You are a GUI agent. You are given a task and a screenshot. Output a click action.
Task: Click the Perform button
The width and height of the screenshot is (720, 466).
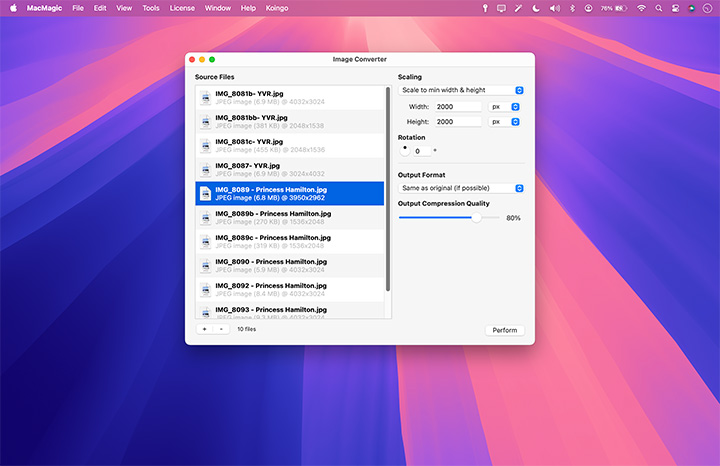pyautogui.click(x=505, y=330)
